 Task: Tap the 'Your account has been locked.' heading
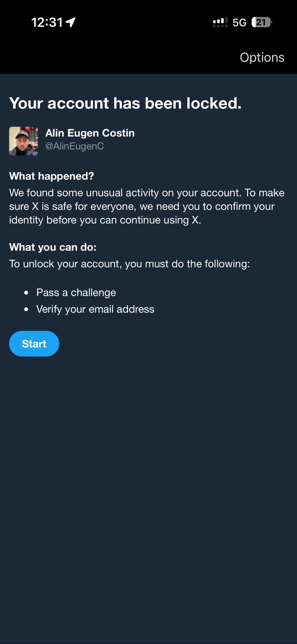click(125, 103)
